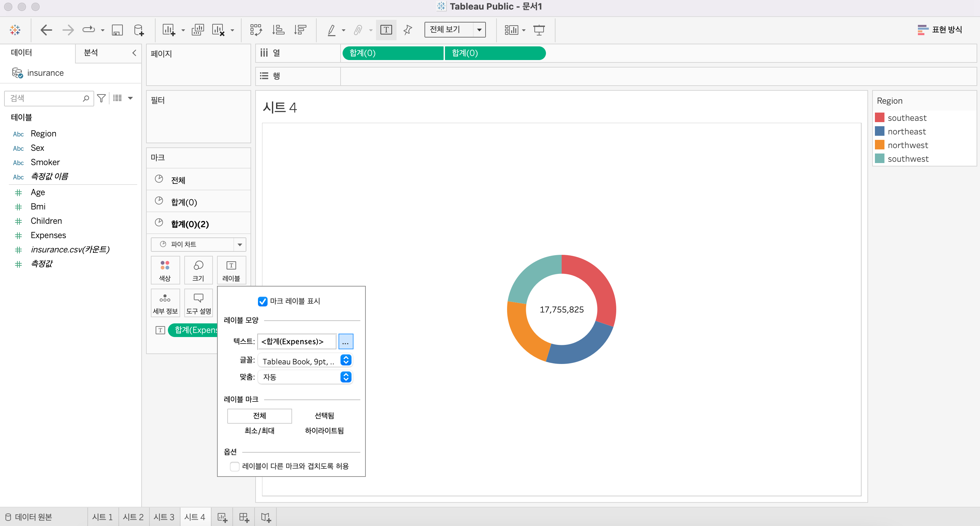Switch to the 분석 tab

pyautogui.click(x=91, y=53)
